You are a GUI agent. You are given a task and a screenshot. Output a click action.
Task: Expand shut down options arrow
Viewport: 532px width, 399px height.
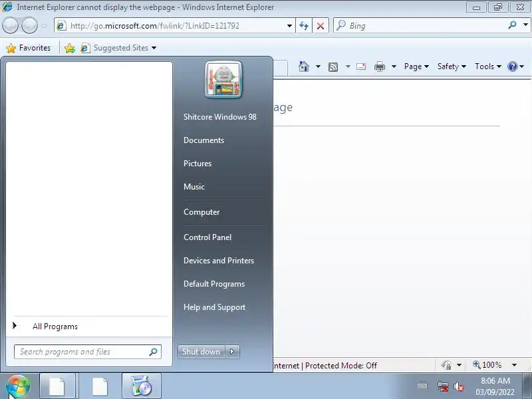click(232, 352)
